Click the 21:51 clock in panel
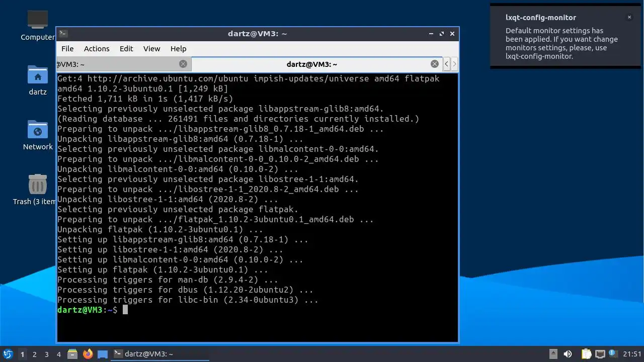The height and width of the screenshot is (362, 644). point(632,354)
